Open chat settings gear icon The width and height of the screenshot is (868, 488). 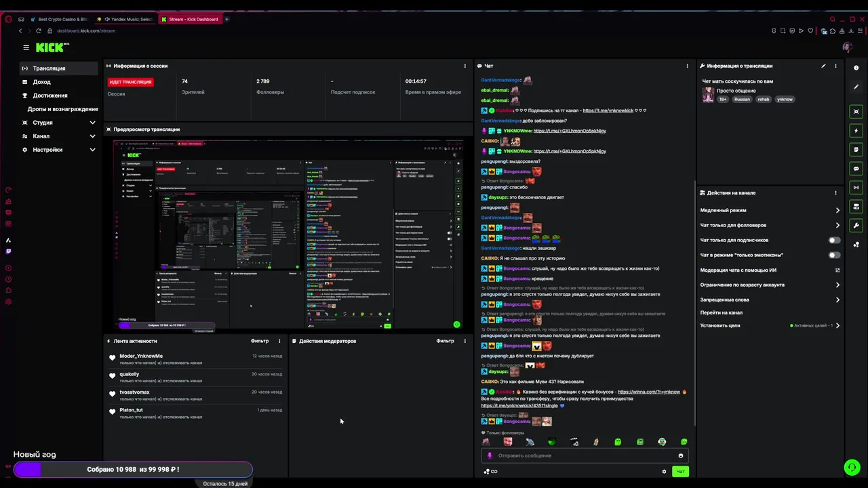[x=664, y=472]
